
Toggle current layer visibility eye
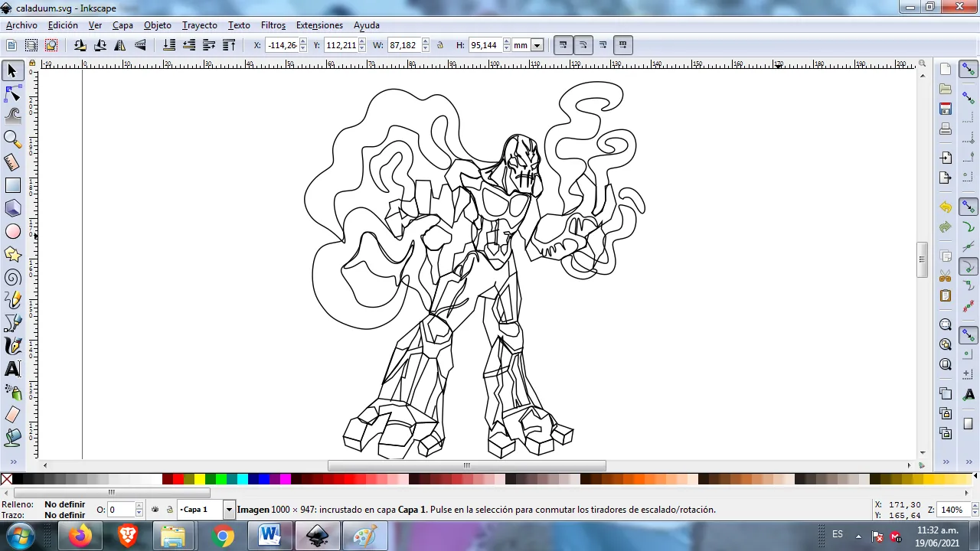click(x=155, y=510)
